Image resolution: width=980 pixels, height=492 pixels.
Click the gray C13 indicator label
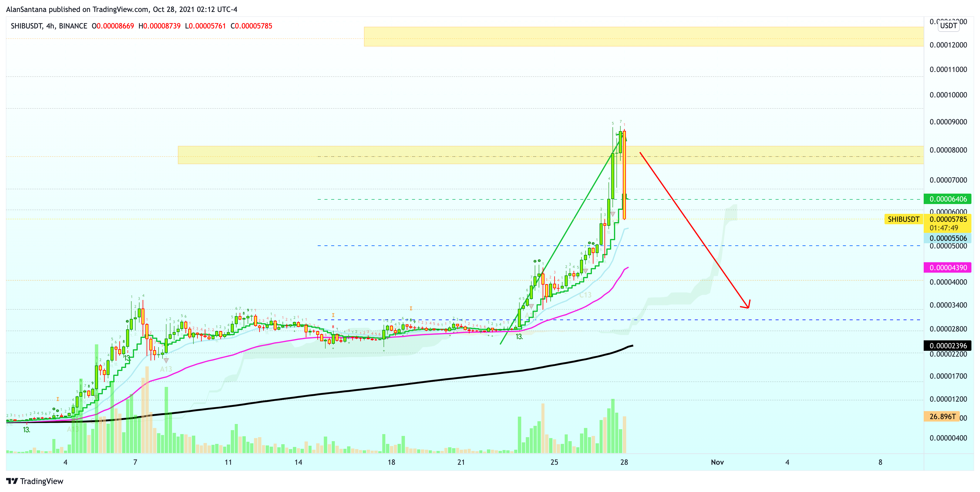coord(585,295)
